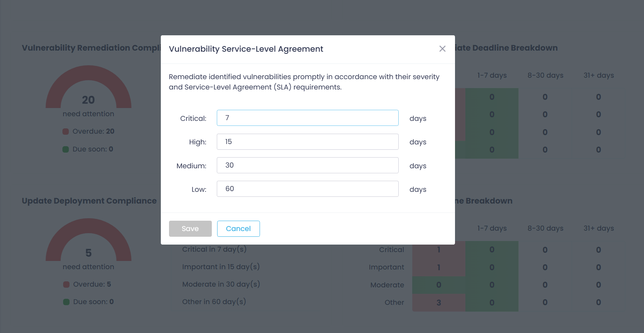Viewport: 644px width, 333px height.
Task: Click the Save button
Action: [x=190, y=229]
